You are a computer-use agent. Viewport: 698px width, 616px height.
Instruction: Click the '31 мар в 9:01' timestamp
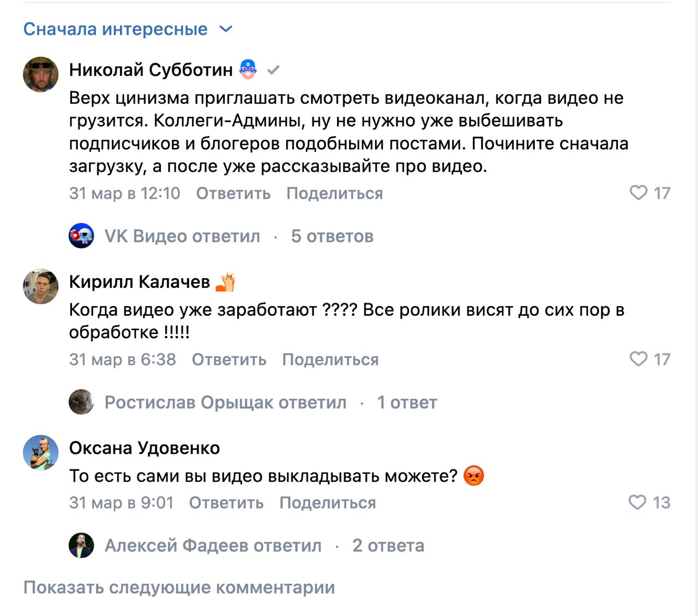click(121, 503)
